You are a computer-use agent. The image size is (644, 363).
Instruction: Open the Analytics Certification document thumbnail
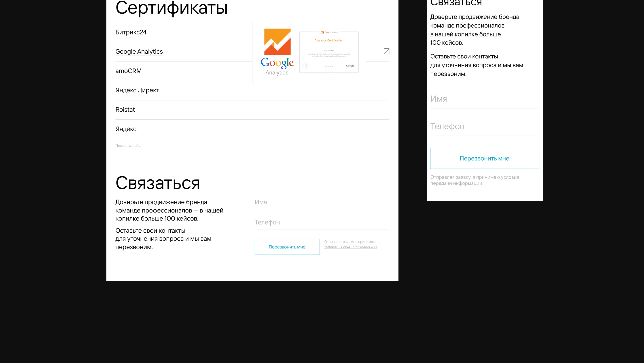pos(329,52)
